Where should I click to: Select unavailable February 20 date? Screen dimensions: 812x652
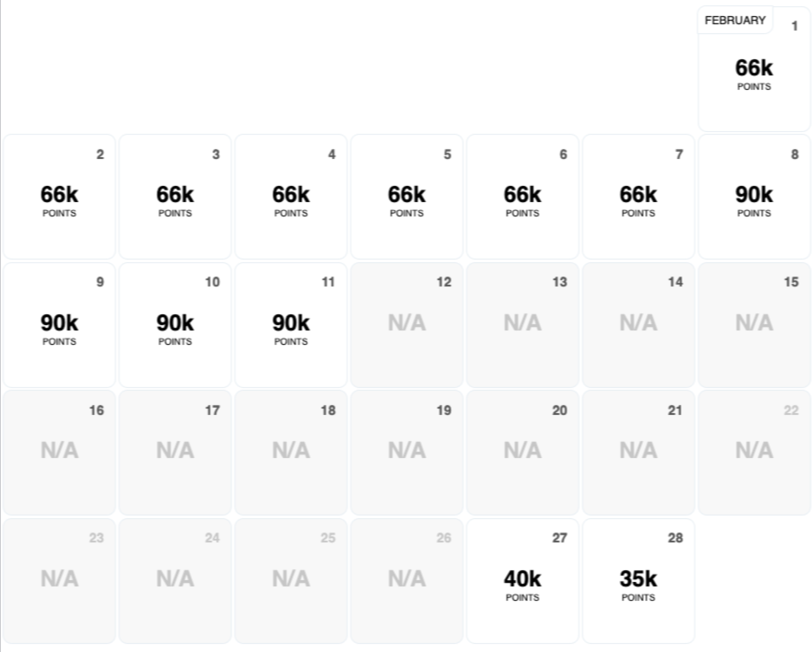tap(523, 453)
